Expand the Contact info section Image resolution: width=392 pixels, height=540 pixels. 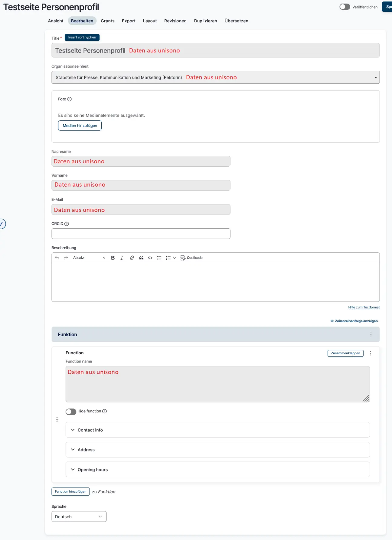tap(90, 430)
